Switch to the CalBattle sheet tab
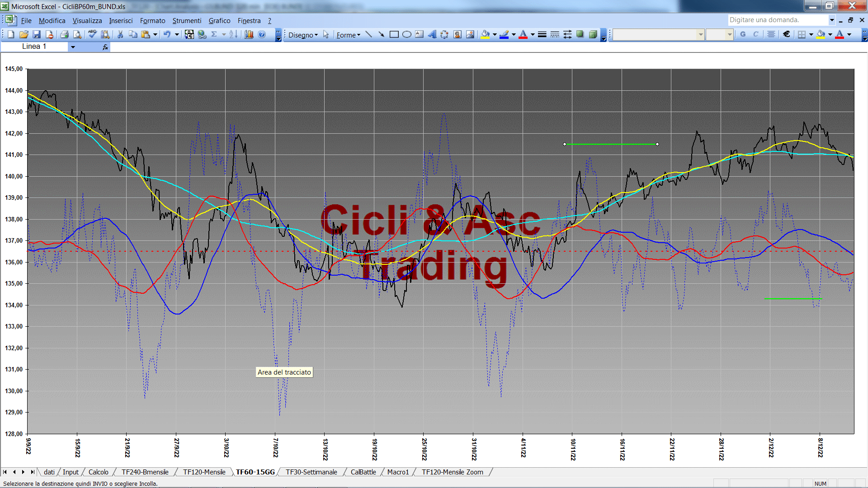 coord(363,472)
